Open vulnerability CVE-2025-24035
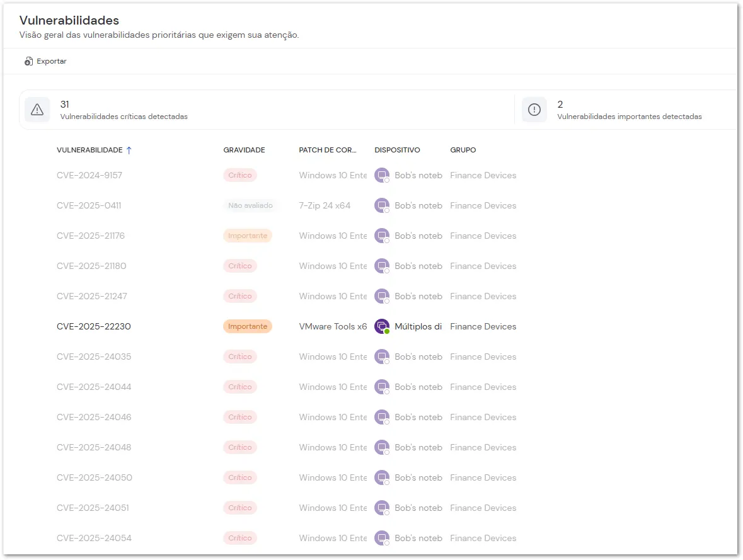 (94, 357)
